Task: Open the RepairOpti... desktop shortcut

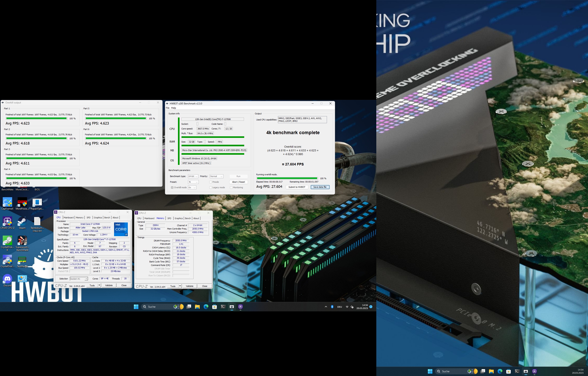Action: (37, 204)
